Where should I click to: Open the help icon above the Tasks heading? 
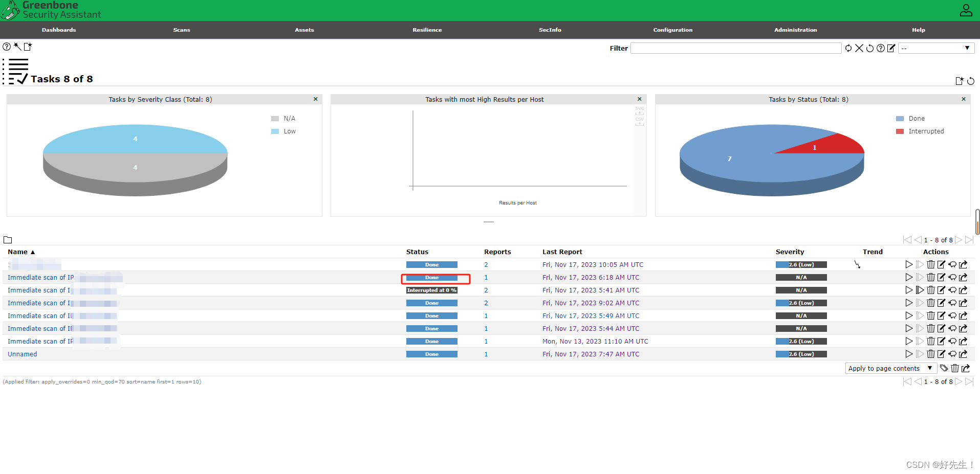(7, 47)
